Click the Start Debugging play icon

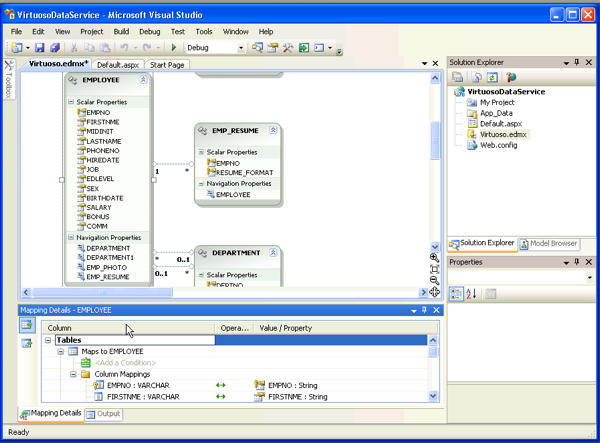point(174,47)
